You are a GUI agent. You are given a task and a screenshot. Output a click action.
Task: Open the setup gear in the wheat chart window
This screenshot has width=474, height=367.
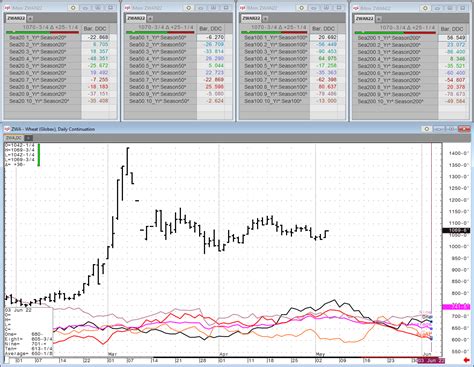coord(426,129)
